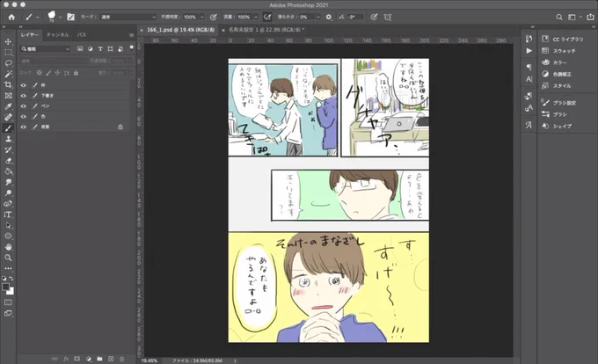Click the symmetry paint butterfly icon

click(x=388, y=18)
